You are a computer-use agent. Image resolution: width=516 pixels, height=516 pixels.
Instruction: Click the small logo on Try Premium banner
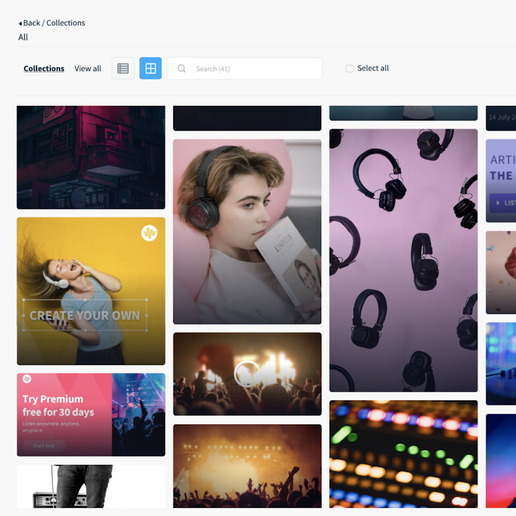tap(27, 379)
